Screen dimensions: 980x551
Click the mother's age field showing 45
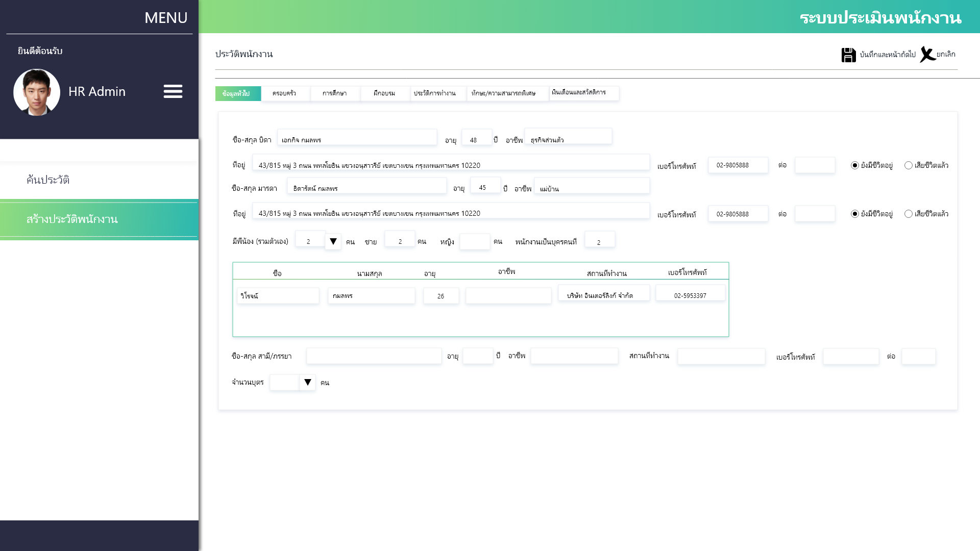pos(485,185)
